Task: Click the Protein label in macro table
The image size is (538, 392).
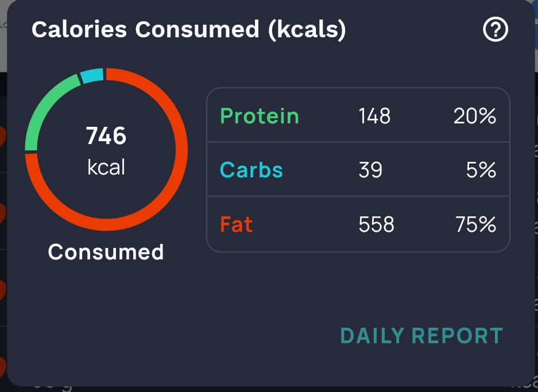Action: [x=260, y=117]
